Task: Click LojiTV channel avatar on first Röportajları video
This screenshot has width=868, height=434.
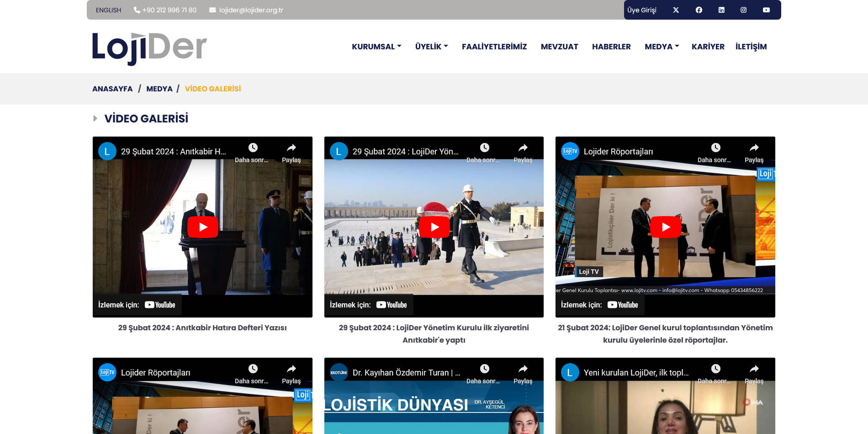Action: pos(570,151)
